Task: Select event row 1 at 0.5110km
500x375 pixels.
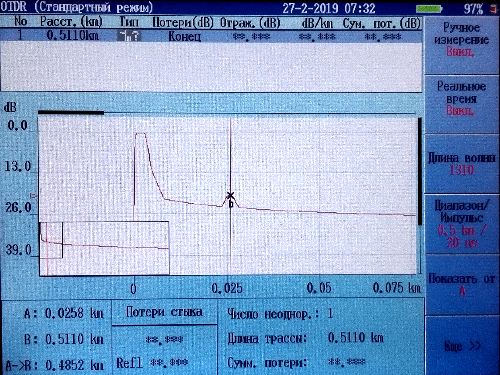Action: point(211,36)
